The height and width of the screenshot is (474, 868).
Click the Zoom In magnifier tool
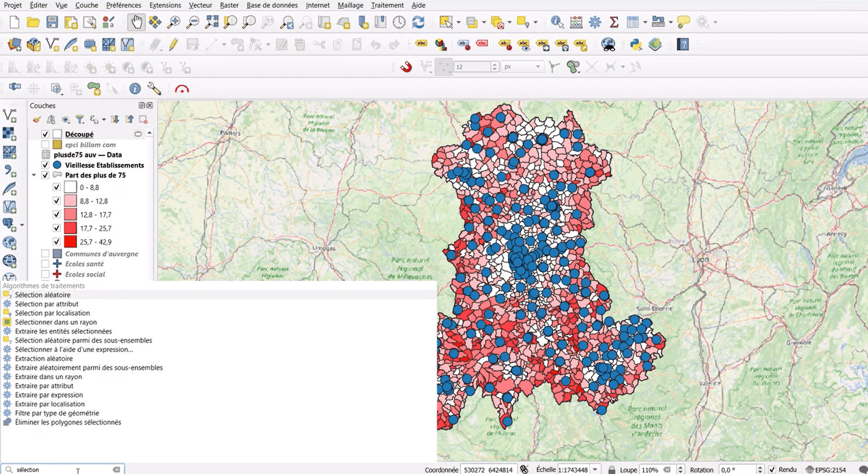click(x=173, y=22)
